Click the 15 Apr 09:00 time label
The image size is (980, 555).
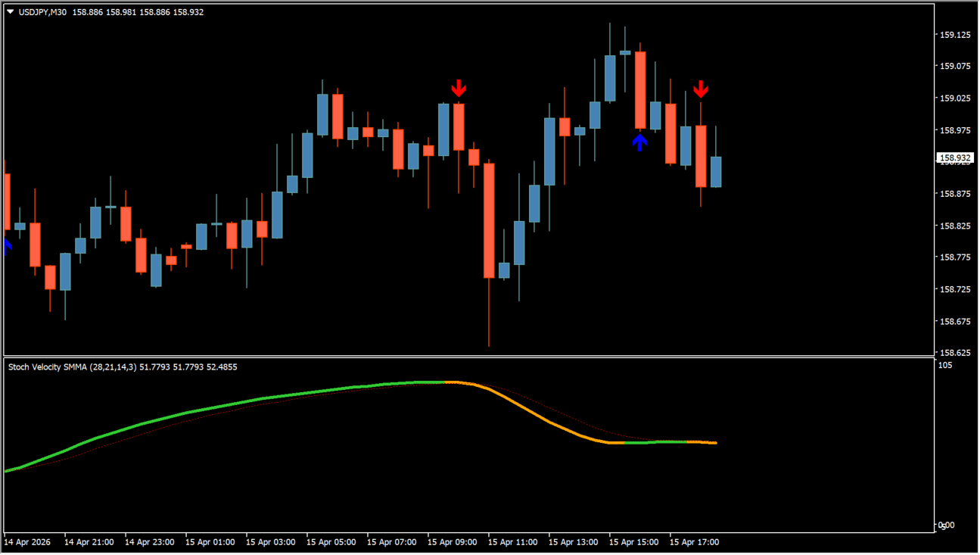(x=452, y=542)
